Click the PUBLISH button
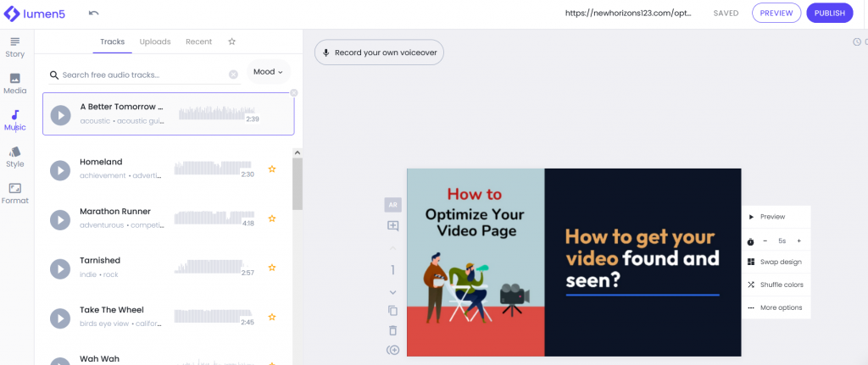 [830, 14]
